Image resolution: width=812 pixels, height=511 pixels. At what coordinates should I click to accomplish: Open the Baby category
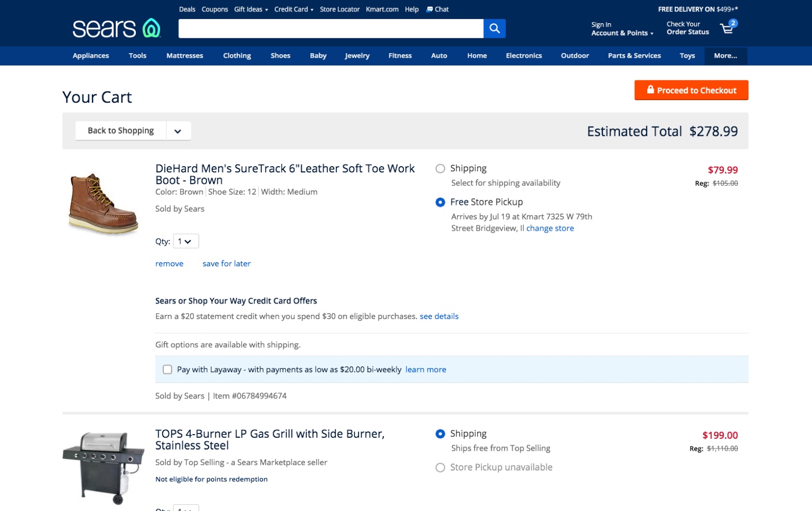[318, 56]
